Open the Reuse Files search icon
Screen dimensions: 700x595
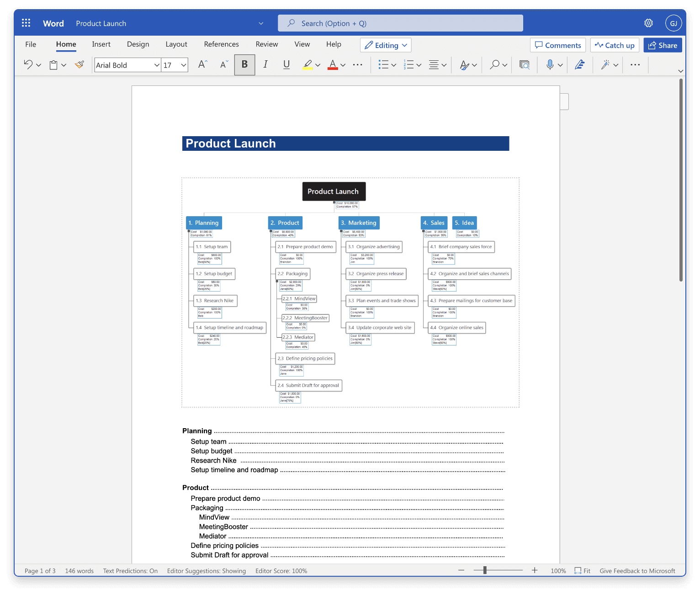[525, 65]
